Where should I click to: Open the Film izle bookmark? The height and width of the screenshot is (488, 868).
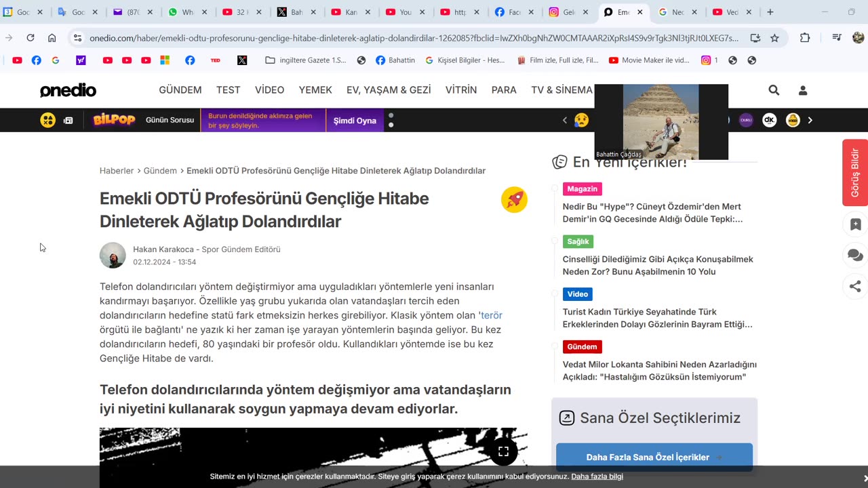coord(557,60)
